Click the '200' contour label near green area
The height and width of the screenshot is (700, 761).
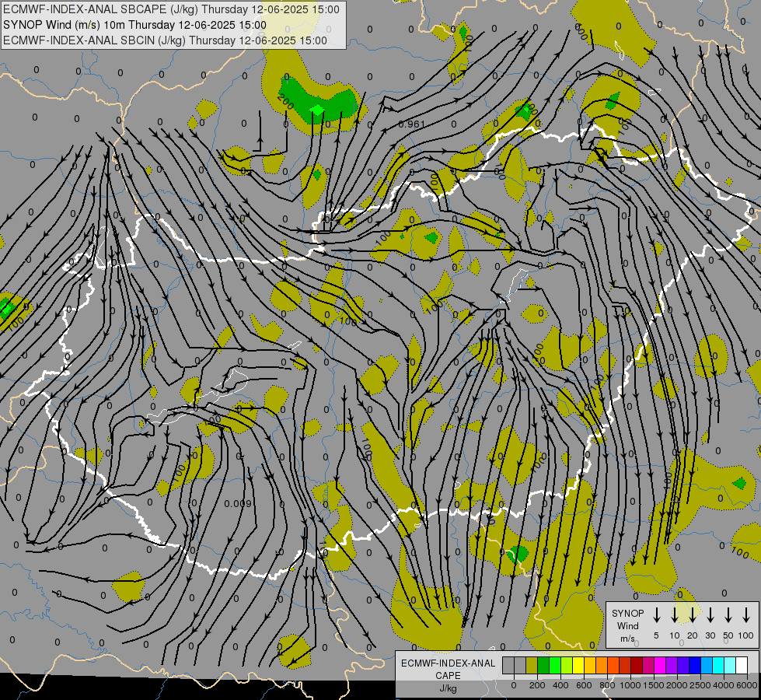(286, 102)
